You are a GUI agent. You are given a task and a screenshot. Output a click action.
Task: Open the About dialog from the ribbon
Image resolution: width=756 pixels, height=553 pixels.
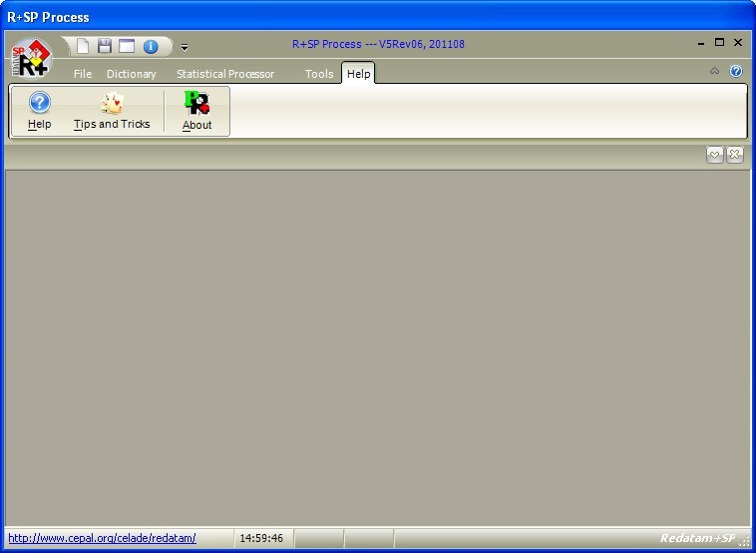(197, 111)
